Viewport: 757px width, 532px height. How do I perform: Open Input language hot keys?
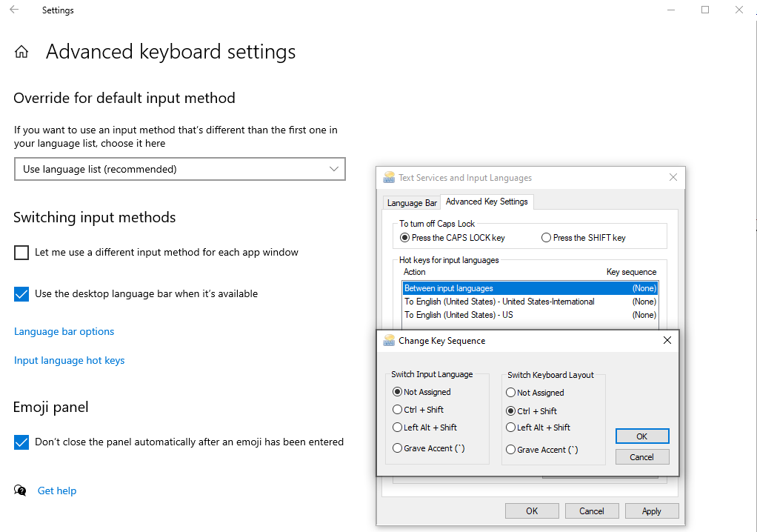[x=69, y=360]
